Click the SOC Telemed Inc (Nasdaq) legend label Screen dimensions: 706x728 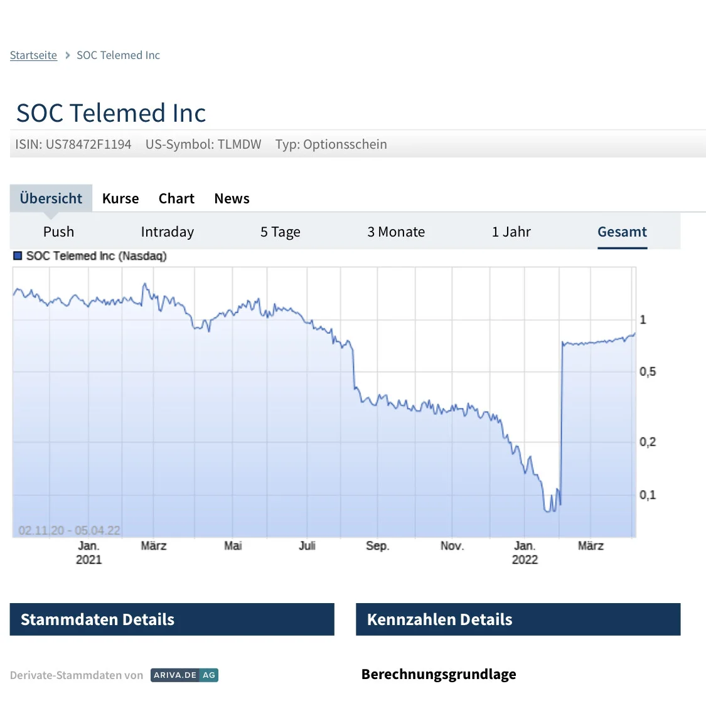click(x=97, y=256)
